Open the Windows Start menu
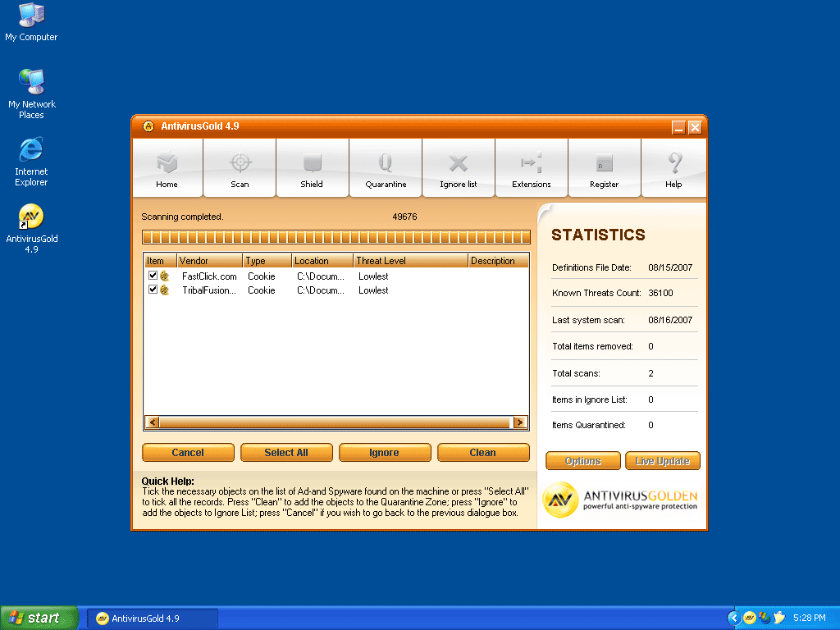 39,618
